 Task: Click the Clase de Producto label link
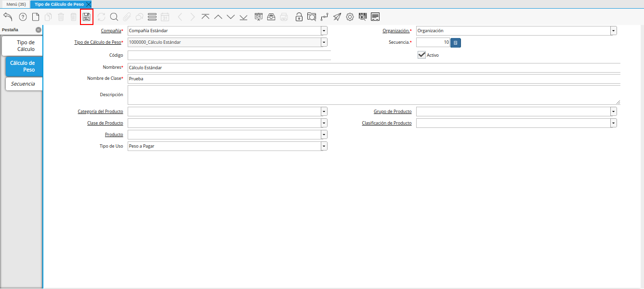coord(105,123)
